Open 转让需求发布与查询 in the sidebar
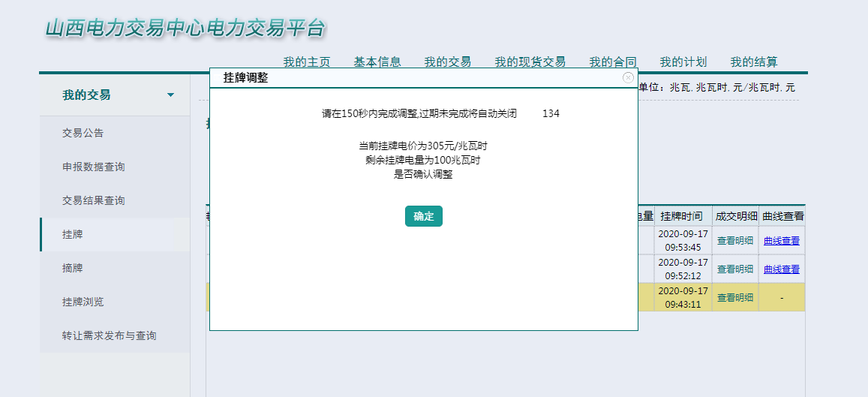 (110, 335)
